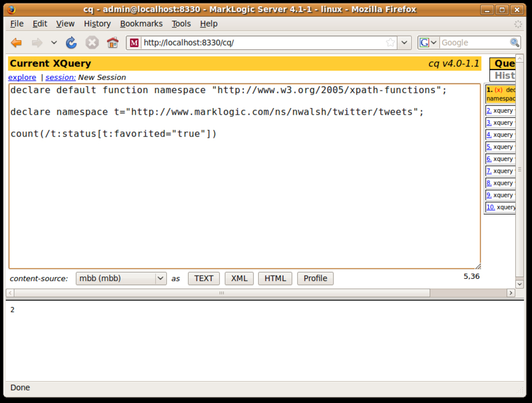The image size is (532, 403).
Task: Click the vertical scrollbar down arrow
Action: [x=520, y=284]
